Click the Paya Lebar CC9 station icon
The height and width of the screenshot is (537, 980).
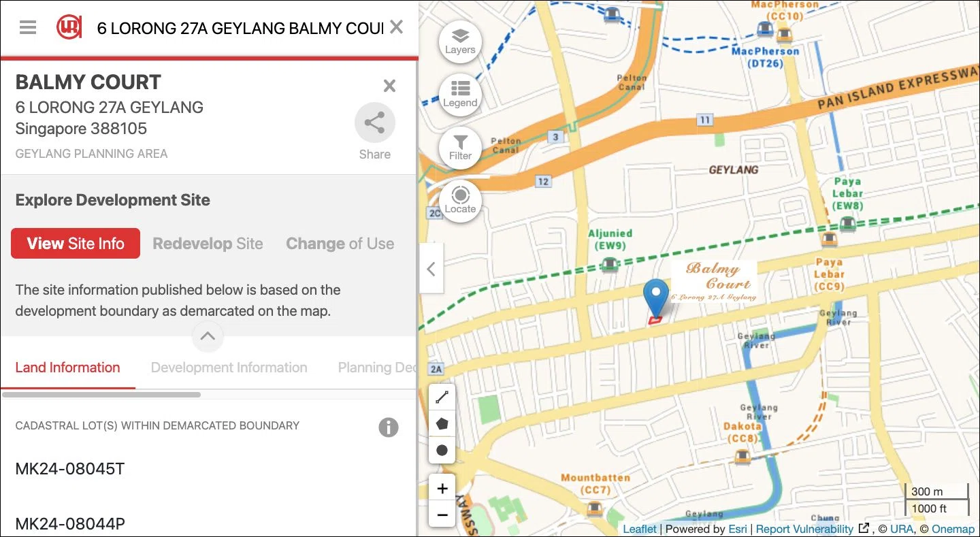point(828,239)
